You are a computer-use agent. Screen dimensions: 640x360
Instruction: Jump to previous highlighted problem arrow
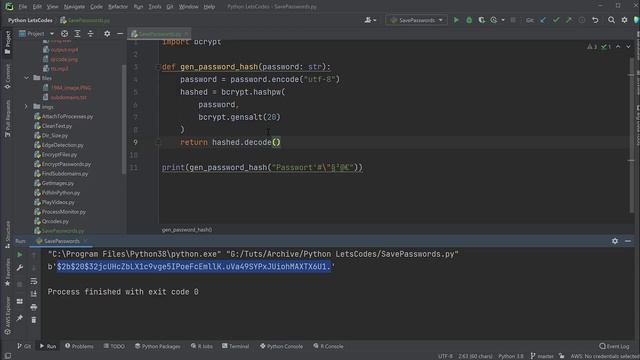coord(618,47)
